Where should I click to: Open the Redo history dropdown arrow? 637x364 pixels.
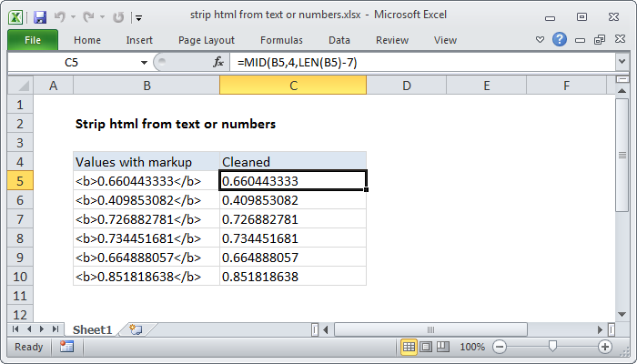[x=102, y=17]
